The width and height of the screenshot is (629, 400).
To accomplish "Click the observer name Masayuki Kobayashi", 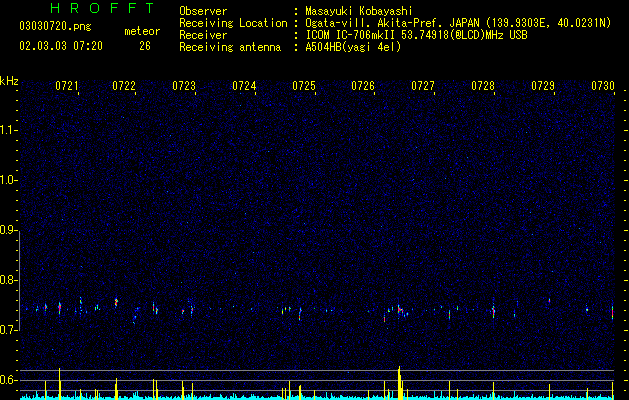I will (x=359, y=11).
